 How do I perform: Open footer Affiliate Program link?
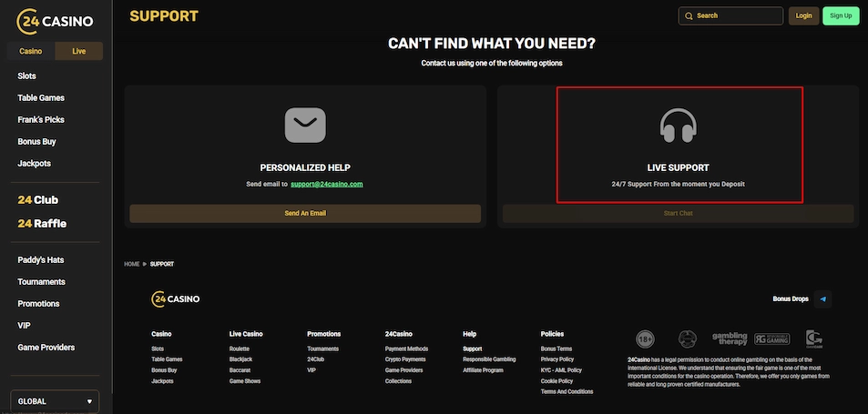point(484,370)
